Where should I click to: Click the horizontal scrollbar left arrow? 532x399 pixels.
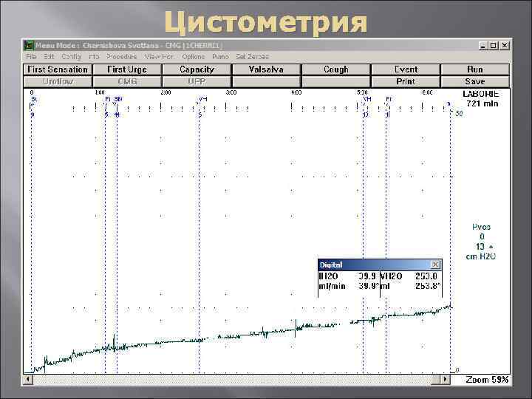[28, 379]
